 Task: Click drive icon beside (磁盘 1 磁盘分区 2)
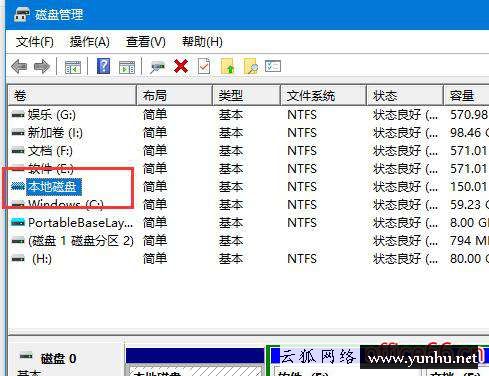18,241
